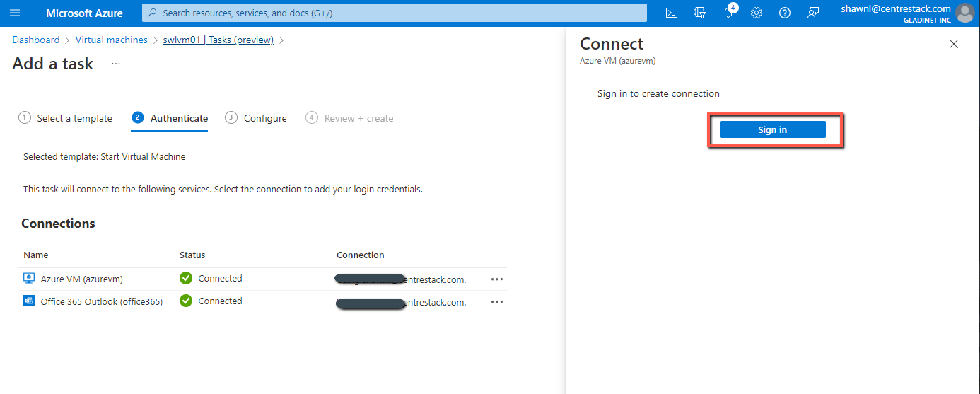
Task: Click Office 365 Outlook (office365) row name
Action: click(x=102, y=301)
